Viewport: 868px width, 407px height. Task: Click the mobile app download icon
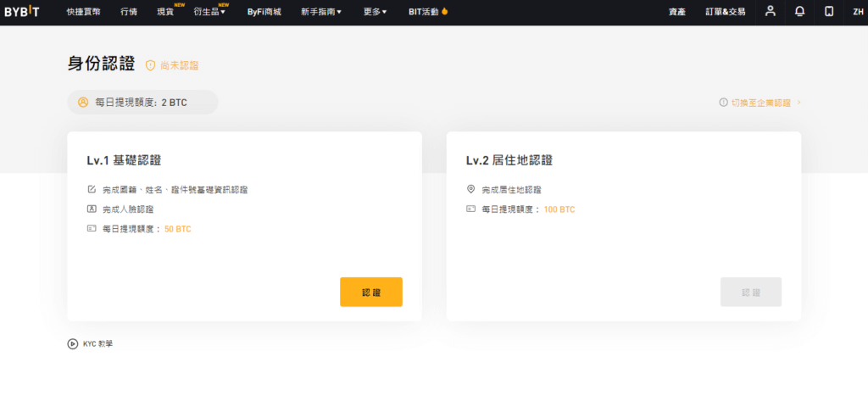coord(829,11)
